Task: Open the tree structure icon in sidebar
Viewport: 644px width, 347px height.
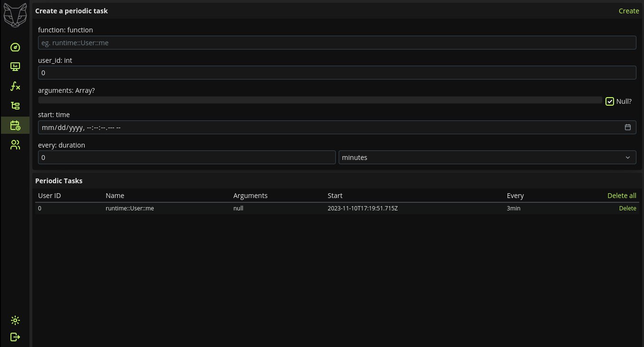Action: 15,106
